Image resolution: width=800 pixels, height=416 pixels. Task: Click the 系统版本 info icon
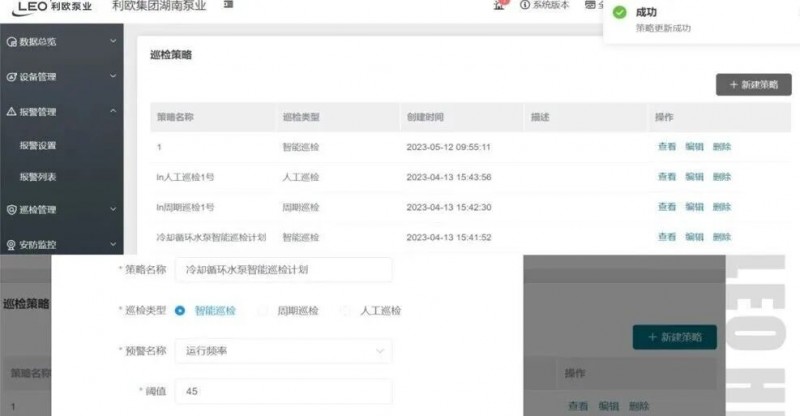(x=525, y=5)
